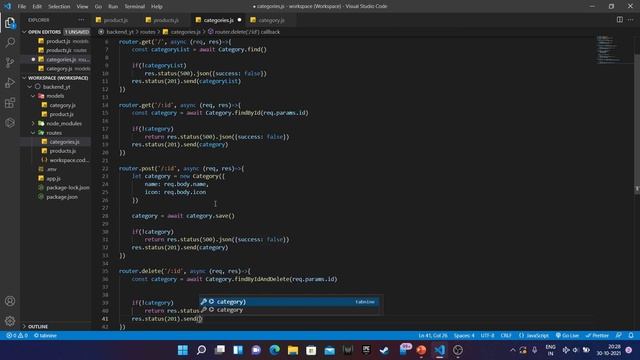Image resolution: width=640 pixels, height=360 pixels.
Task: Collapse the backend_yt folder
Action: (x=57, y=87)
